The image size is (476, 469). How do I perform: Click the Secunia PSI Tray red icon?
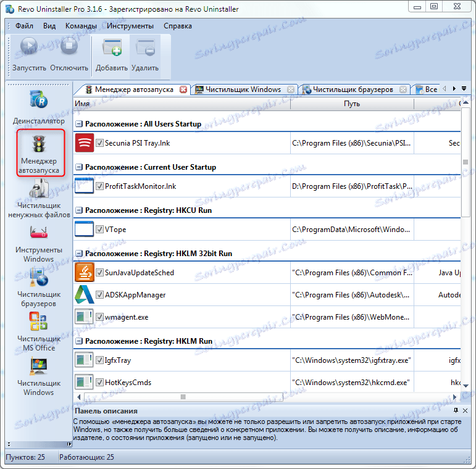coord(85,143)
